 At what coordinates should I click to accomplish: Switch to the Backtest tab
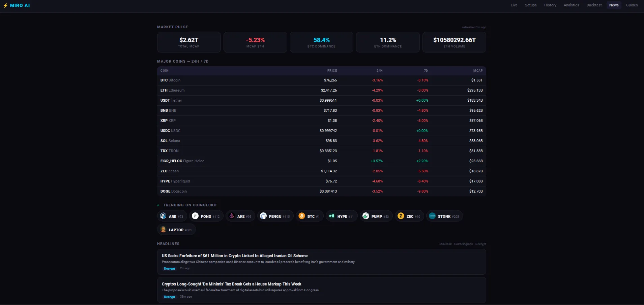click(x=594, y=5)
